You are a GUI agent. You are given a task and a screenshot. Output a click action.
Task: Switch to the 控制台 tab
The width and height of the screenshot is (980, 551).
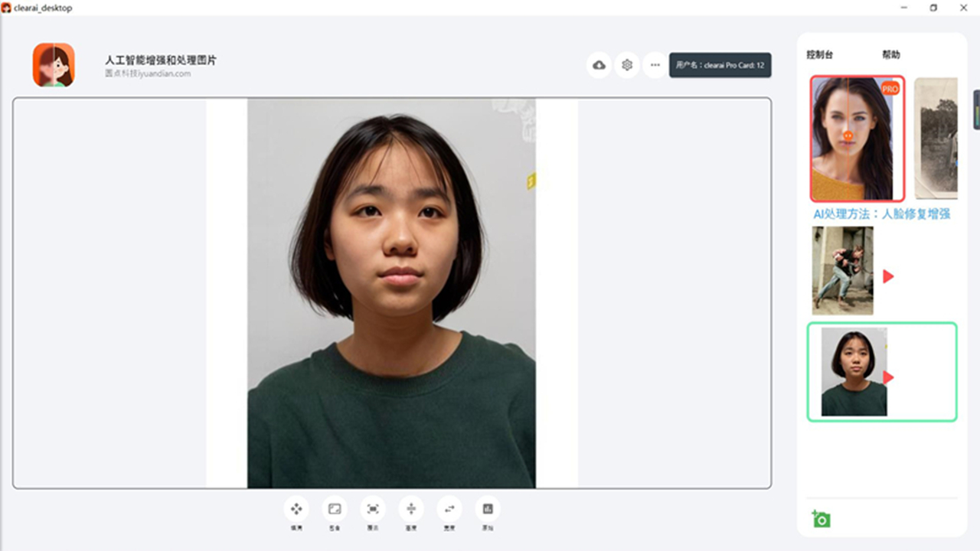click(x=819, y=55)
